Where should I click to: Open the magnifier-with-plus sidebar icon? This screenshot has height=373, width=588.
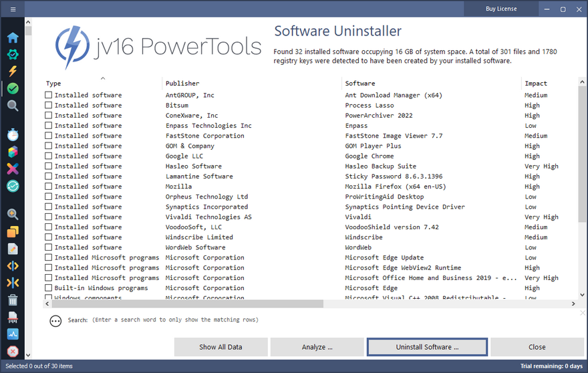pos(13,215)
